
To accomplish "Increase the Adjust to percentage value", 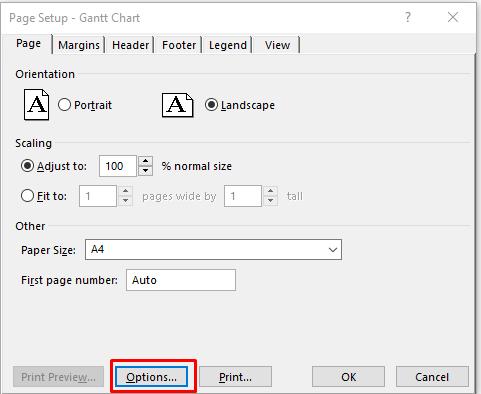I will 145,161.
